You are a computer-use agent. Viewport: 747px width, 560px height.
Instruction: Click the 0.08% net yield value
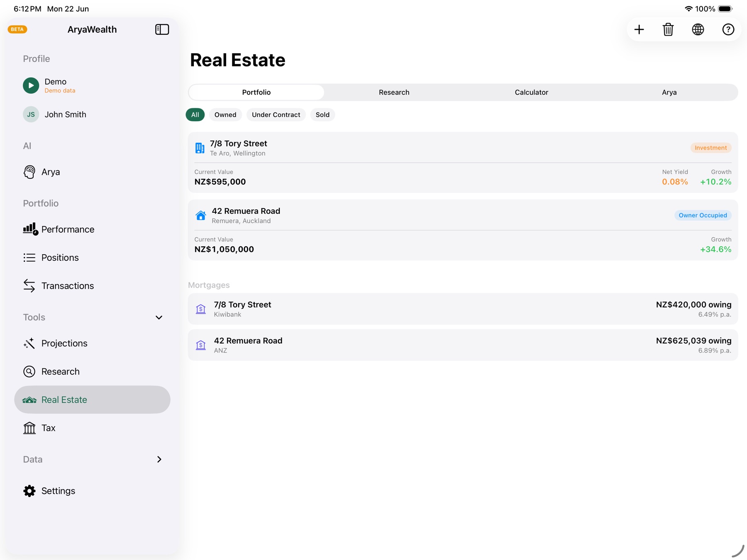click(675, 182)
